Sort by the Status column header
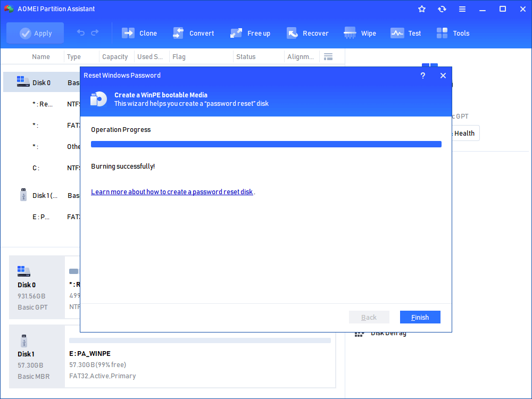This screenshot has width=532, height=399. tap(246, 57)
